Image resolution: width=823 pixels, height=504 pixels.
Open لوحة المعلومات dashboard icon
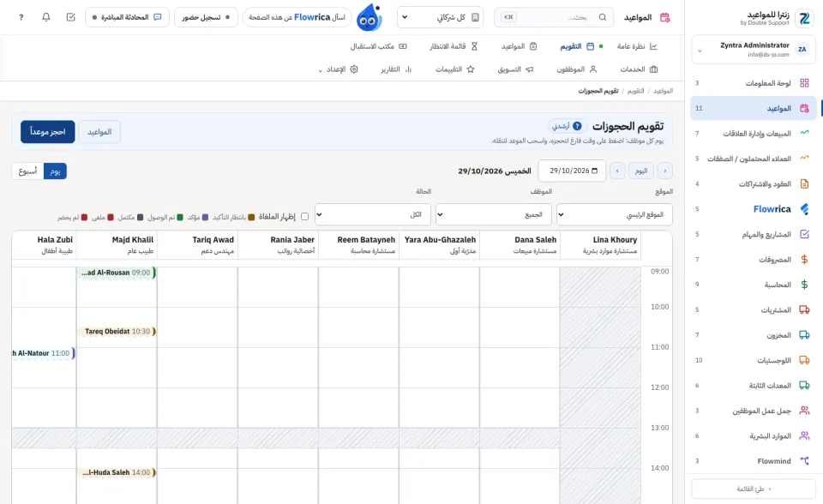(x=804, y=83)
